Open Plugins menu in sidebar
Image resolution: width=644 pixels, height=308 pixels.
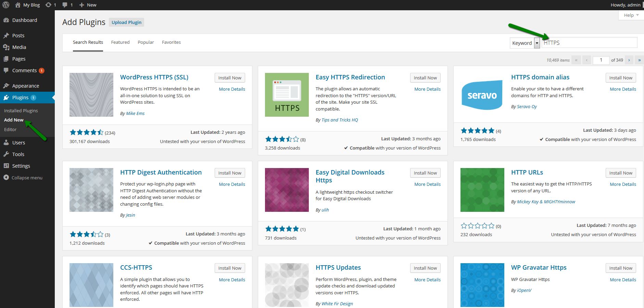(27, 98)
